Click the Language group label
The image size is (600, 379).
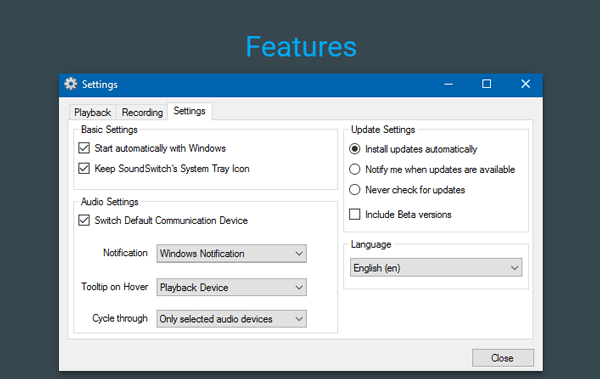tap(371, 244)
